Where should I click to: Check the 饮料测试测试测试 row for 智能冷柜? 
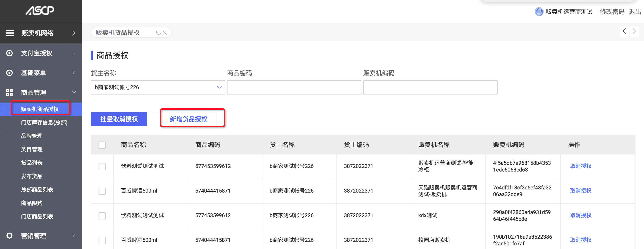coord(102,167)
